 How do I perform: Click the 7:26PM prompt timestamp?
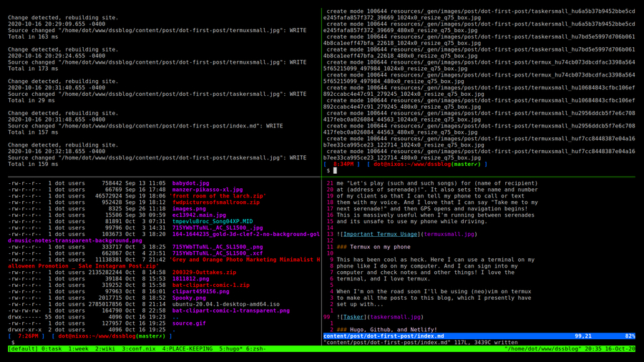tap(28, 336)
